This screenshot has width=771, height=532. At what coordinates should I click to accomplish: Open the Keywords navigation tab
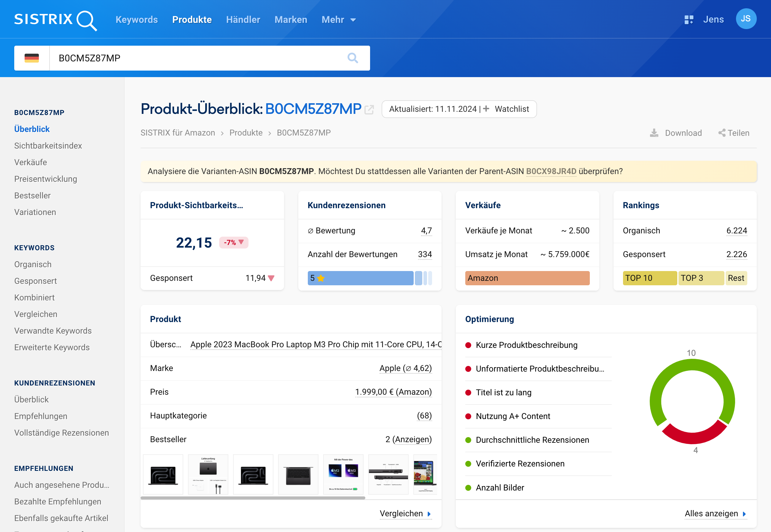(137, 20)
